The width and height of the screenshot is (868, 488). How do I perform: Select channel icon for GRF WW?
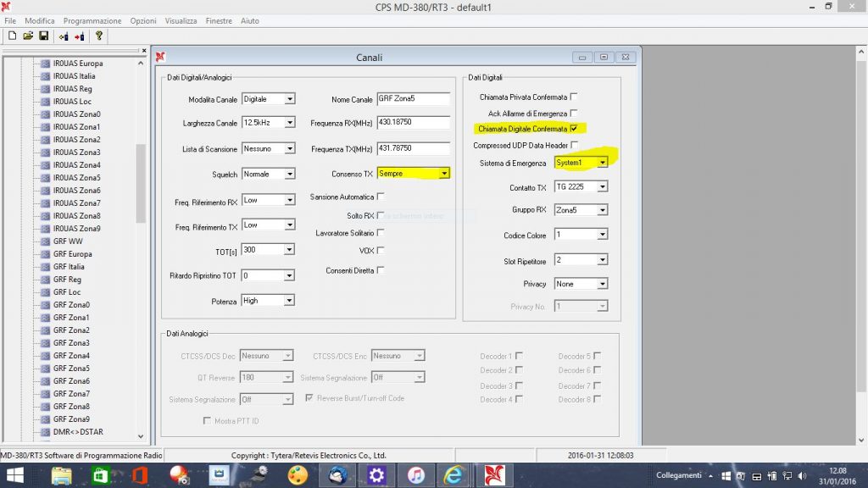(x=46, y=241)
